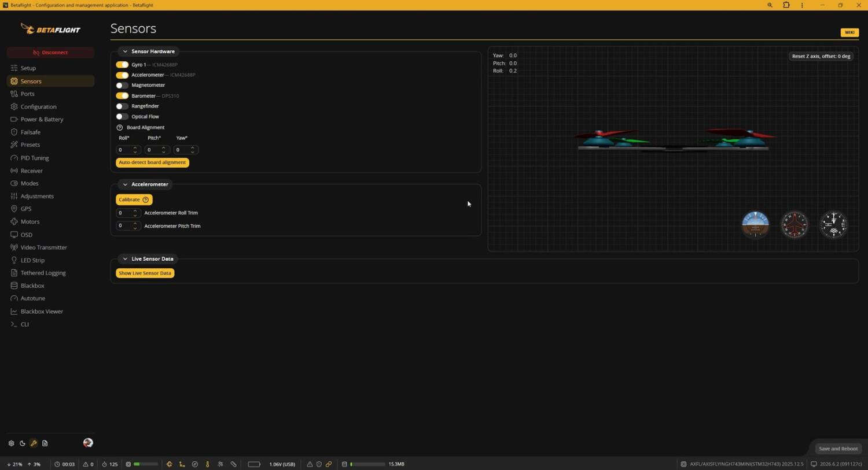868x470 pixels.
Task: Collapse the Sensor Hardware section
Action: click(125, 51)
